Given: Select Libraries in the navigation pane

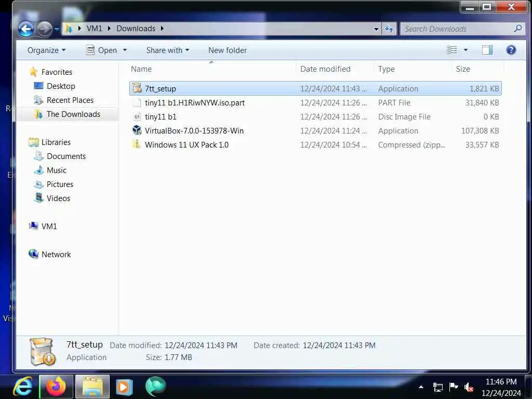Looking at the screenshot, I should coord(56,142).
